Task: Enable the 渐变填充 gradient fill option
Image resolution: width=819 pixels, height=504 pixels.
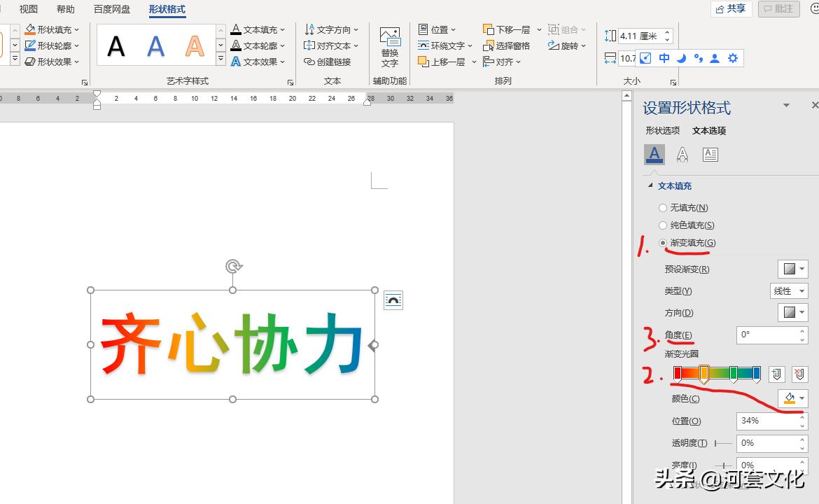Action: tap(663, 242)
